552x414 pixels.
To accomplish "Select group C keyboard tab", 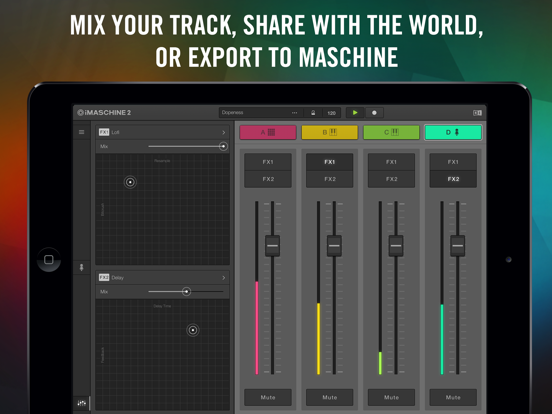I will 391,132.
